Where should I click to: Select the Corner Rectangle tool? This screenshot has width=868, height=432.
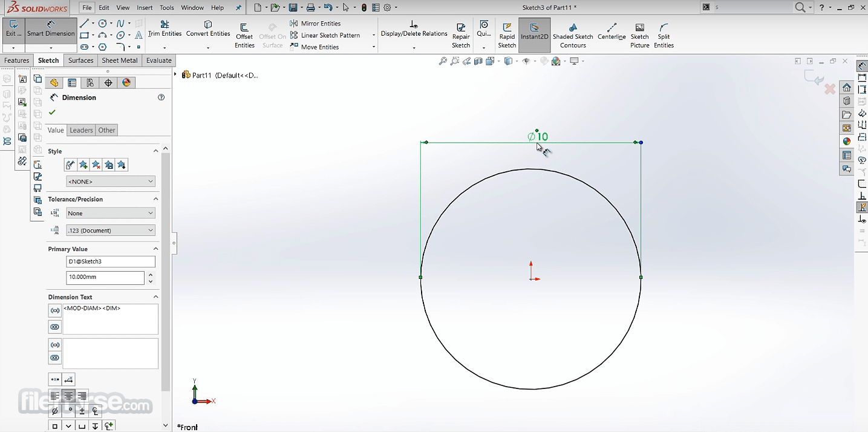tap(85, 35)
